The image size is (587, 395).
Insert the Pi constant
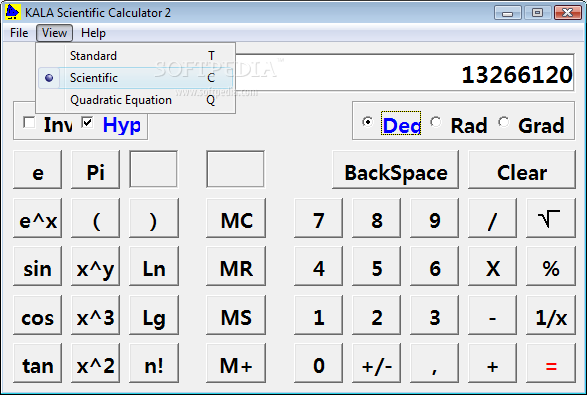click(x=95, y=170)
